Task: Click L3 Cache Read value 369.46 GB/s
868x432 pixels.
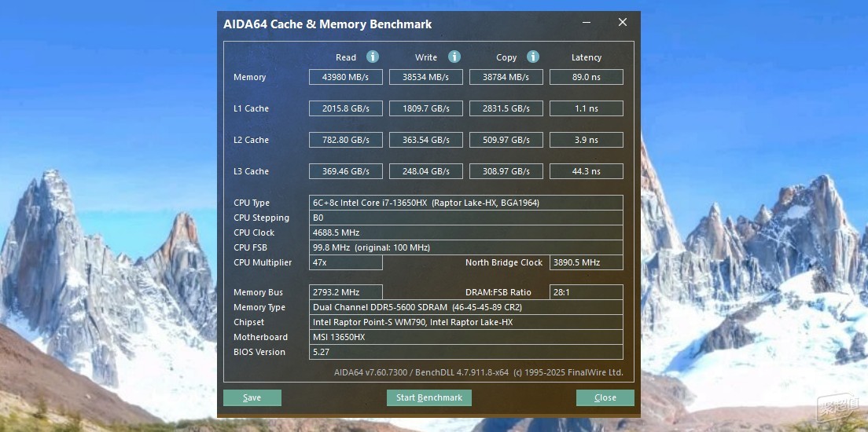Action: (345, 171)
